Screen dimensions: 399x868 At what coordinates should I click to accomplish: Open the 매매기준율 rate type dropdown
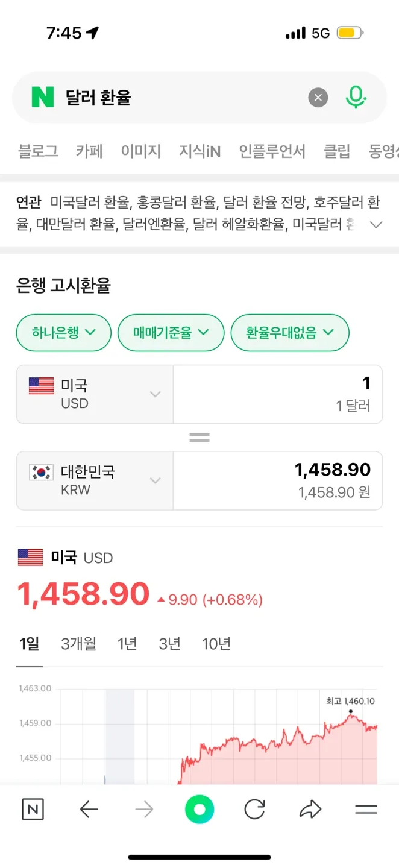(x=171, y=332)
